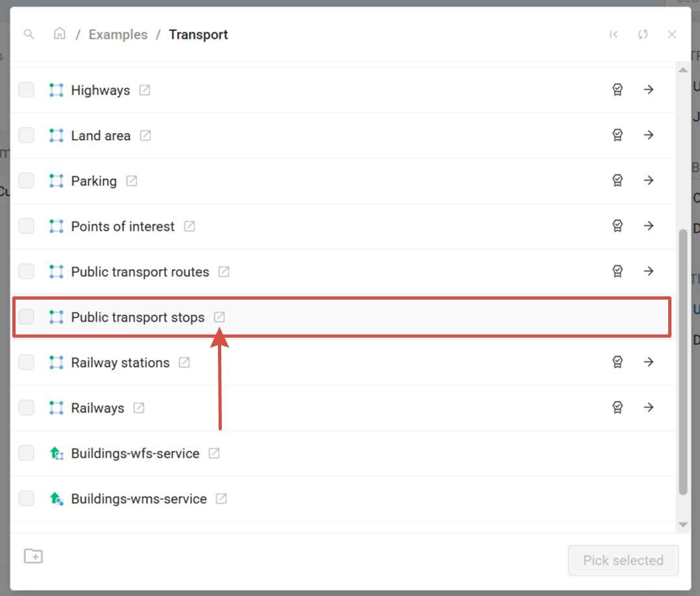
Task: Select the Buildings-wfs-service checkbox
Action: pos(26,453)
